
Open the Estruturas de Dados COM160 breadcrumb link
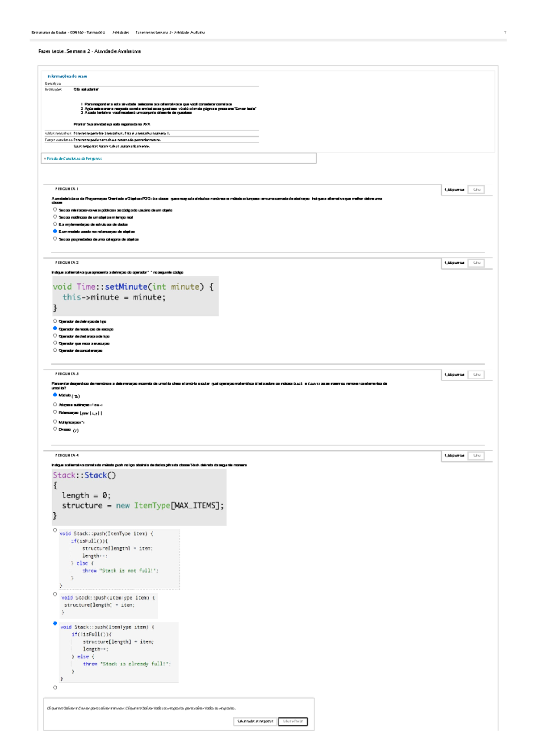68,33
